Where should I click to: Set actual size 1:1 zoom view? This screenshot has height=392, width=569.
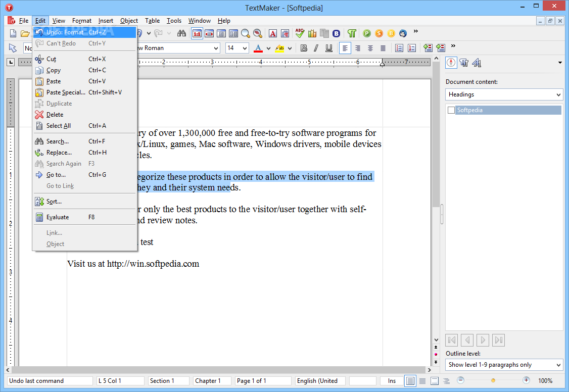click(x=197, y=34)
